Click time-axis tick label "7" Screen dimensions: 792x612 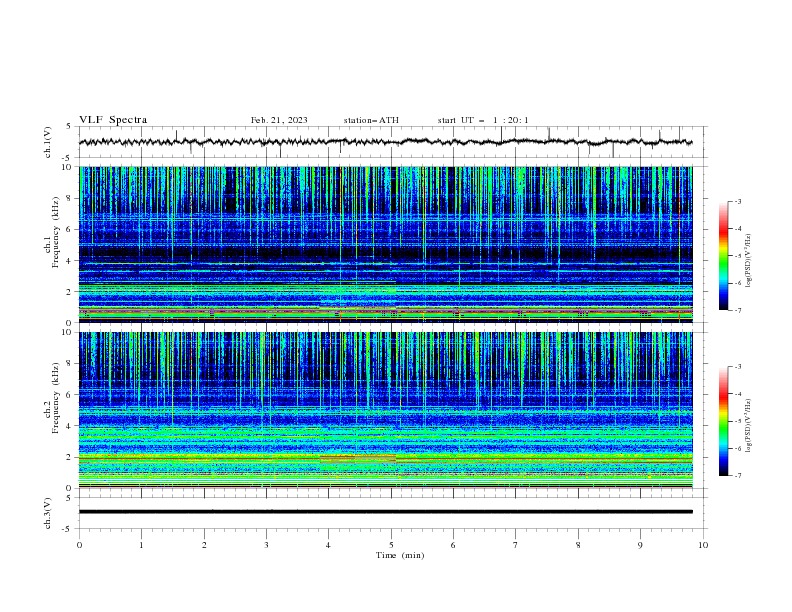pos(516,545)
